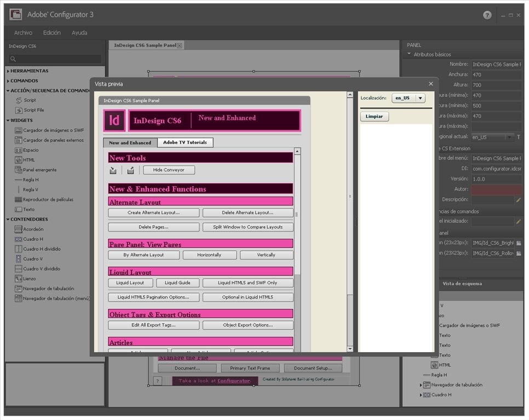Collapse the Atributos básicos group

(x=409, y=54)
